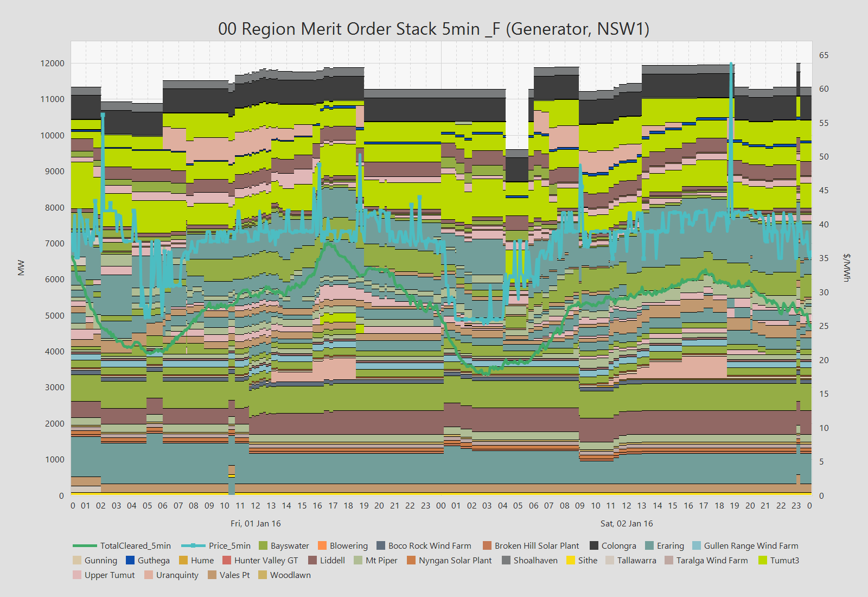Click the Sithe yellow legend swatch
The height and width of the screenshot is (597, 868).
(x=571, y=560)
